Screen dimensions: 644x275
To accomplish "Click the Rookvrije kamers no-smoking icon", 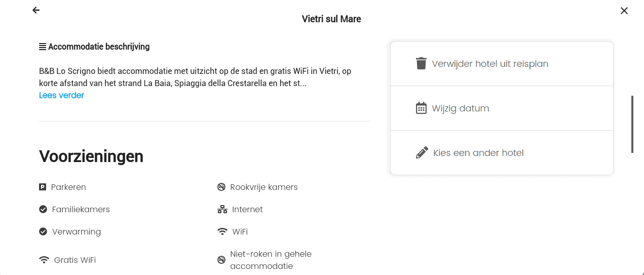I will (x=221, y=187).
